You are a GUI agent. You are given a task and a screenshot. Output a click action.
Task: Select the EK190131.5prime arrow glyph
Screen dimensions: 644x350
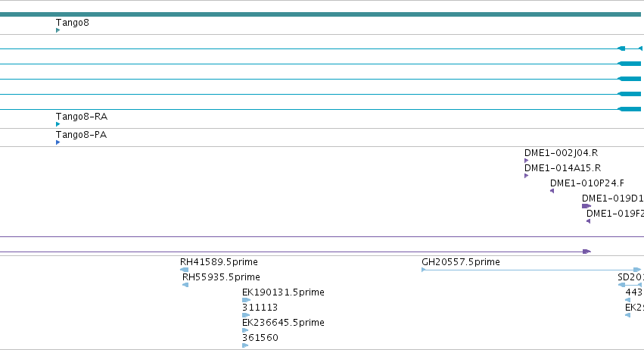247,300
